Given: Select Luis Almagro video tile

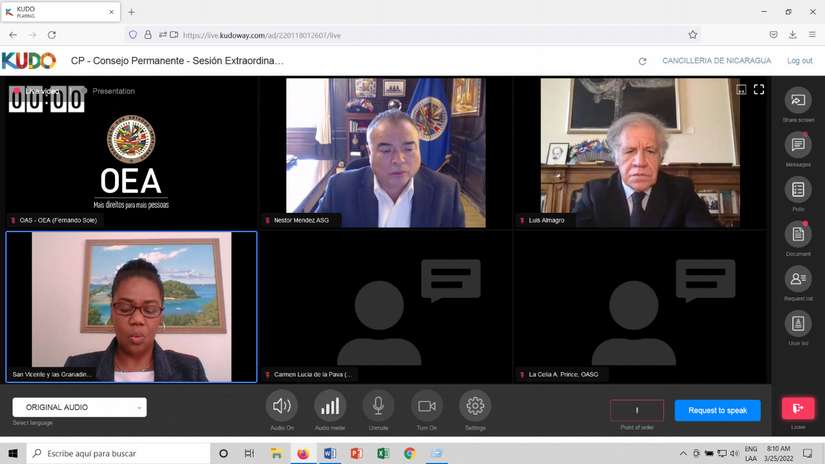Looking at the screenshot, I should tap(640, 153).
